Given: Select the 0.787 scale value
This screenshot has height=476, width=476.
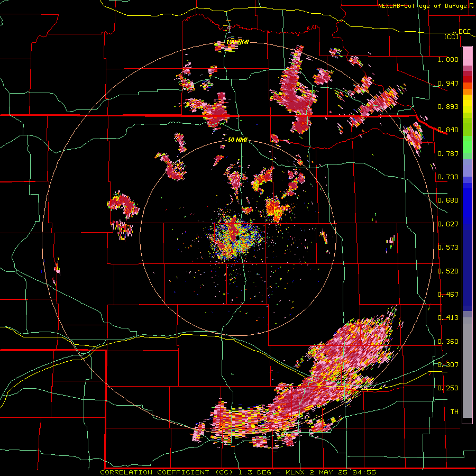Looking at the screenshot, I should click(x=448, y=153).
